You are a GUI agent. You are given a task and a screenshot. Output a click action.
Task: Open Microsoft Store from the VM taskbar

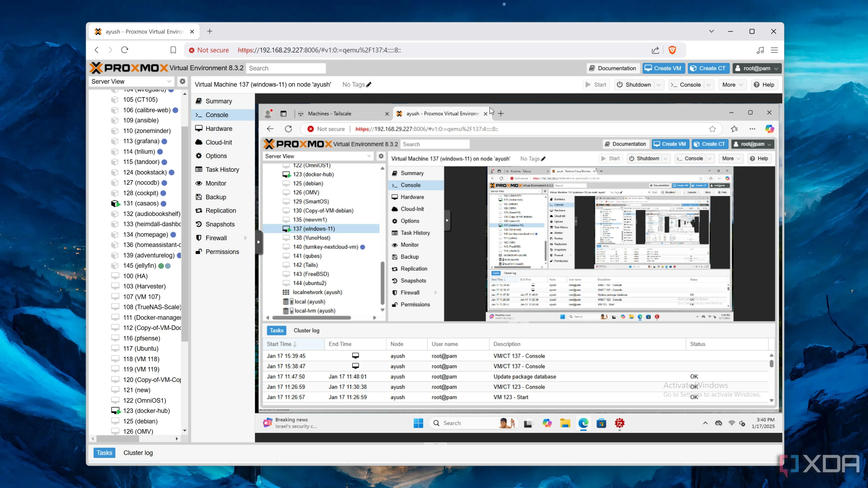601,423
